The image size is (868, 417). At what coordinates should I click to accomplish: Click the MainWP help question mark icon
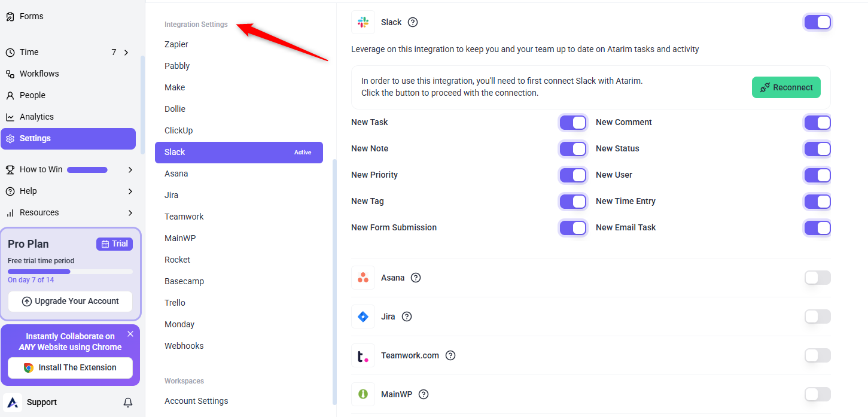pyautogui.click(x=424, y=394)
